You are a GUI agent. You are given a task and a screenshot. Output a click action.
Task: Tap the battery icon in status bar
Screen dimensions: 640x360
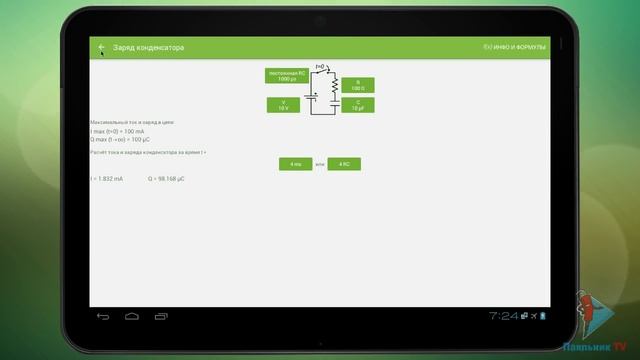click(543, 316)
